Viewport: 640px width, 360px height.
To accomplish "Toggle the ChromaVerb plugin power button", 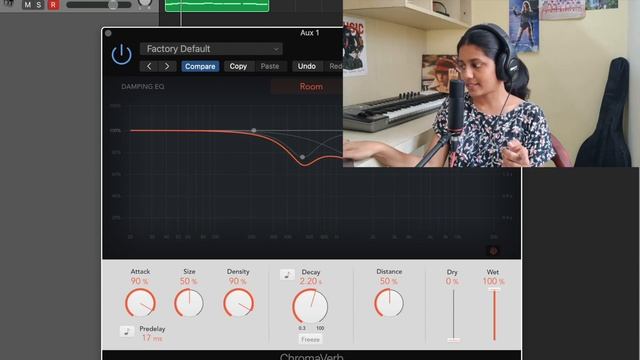I will [x=122, y=55].
